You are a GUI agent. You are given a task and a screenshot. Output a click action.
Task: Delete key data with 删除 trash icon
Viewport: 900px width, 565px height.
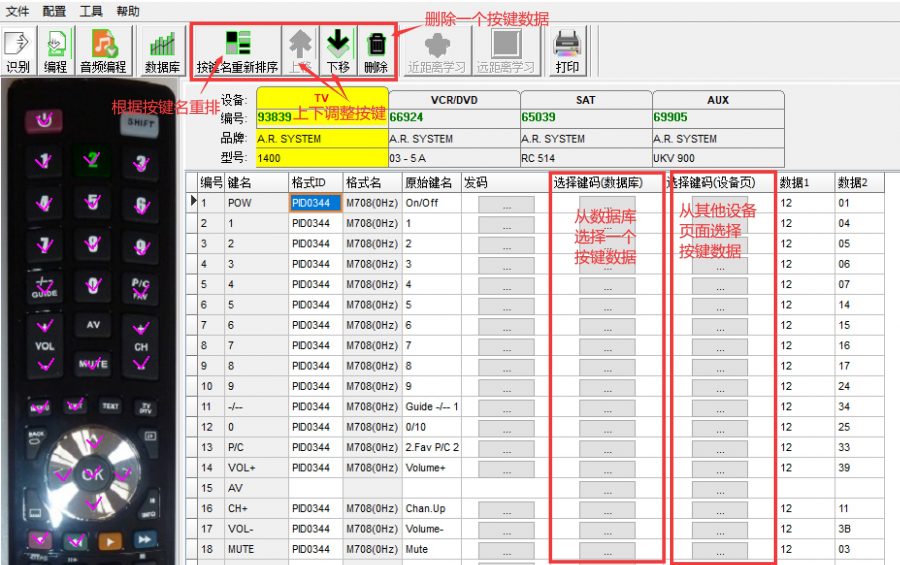(376, 51)
